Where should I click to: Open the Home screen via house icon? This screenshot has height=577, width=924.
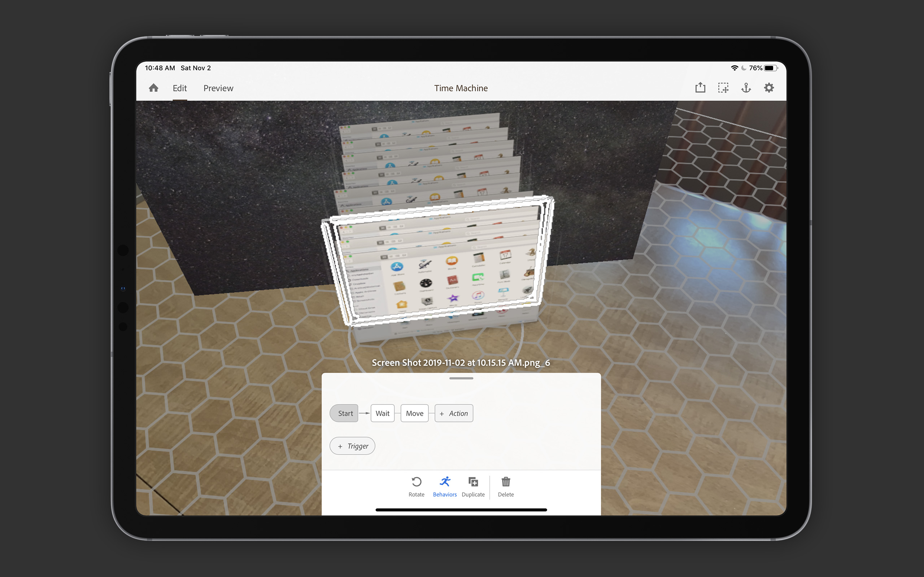pyautogui.click(x=154, y=88)
